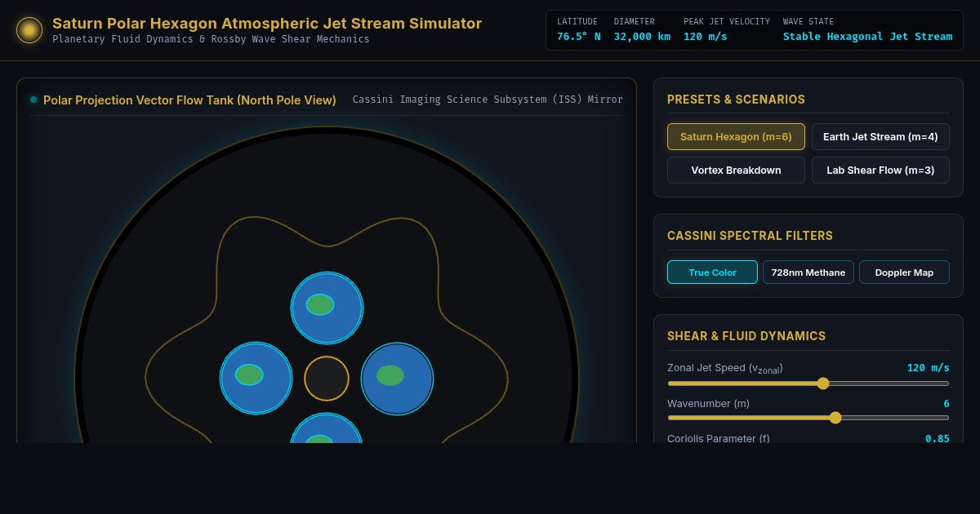Load the Lab Shear Flow (m=3) preset
This screenshot has width=980, height=514.
pyautogui.click(x=880, y=171)
